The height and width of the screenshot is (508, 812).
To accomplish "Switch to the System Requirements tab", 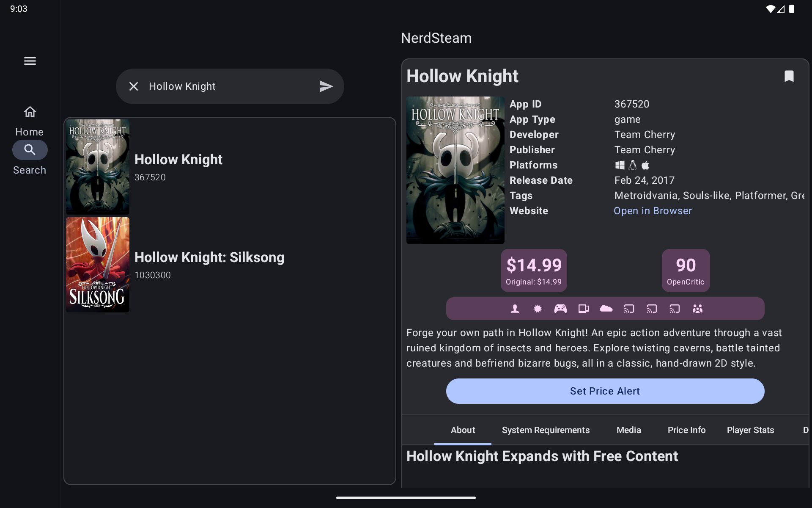I will point(546,430).
